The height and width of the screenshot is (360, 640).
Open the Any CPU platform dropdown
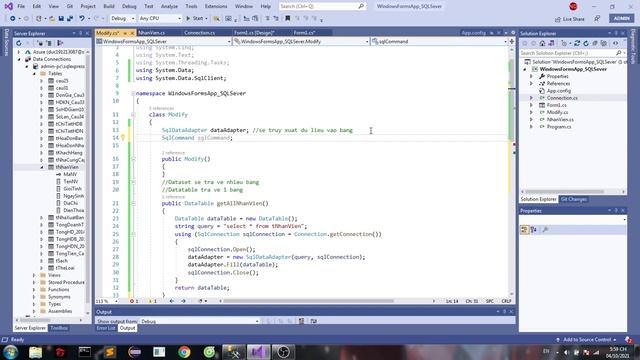click(x=160, y=18)
